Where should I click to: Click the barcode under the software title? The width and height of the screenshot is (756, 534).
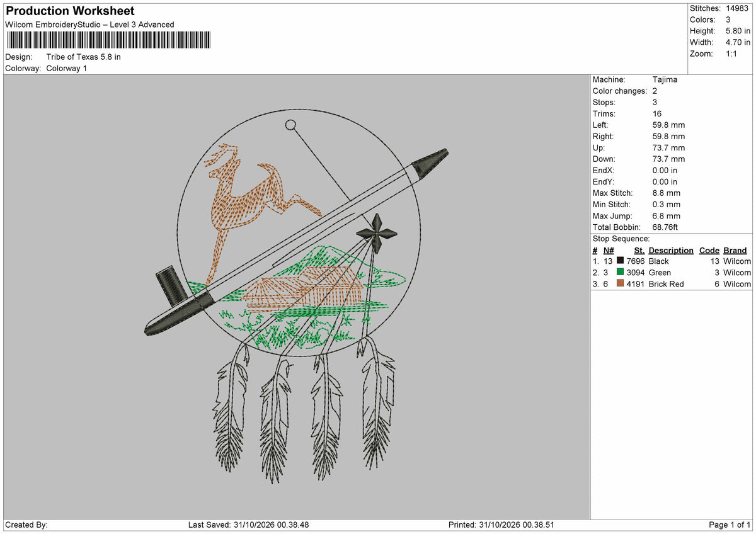[x=108, y=40]
